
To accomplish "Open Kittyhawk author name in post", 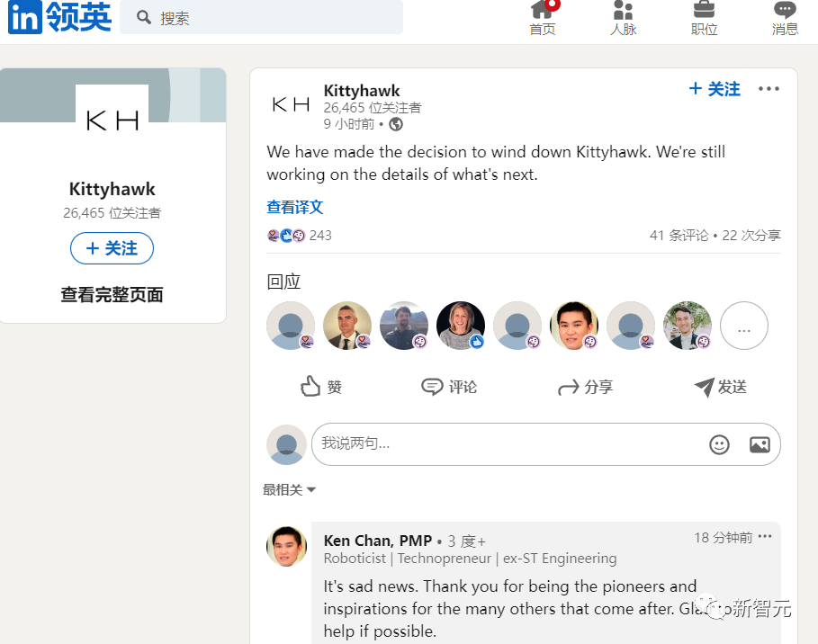I will coord(362,91).
